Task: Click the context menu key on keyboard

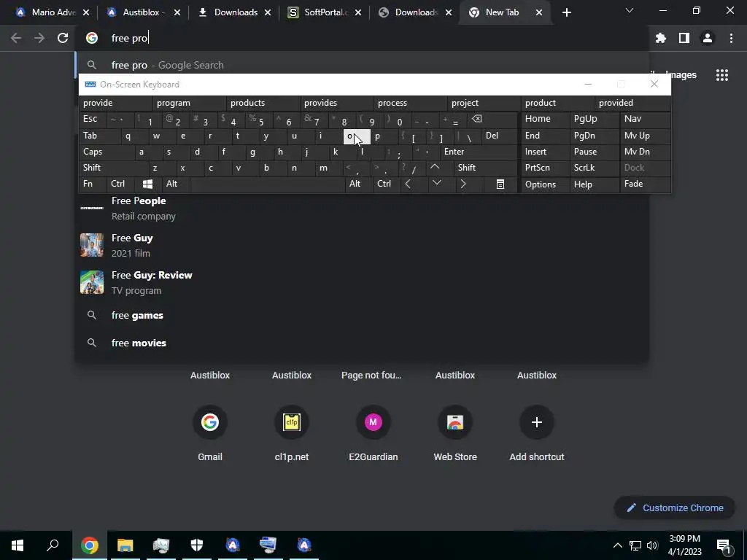Action: coord(500,184)
